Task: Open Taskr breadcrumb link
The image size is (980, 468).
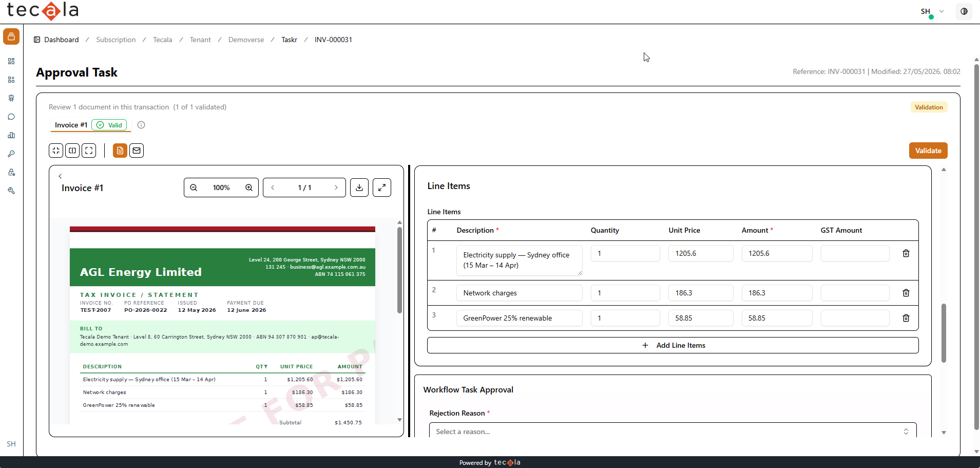Action: tap(290, 40)
